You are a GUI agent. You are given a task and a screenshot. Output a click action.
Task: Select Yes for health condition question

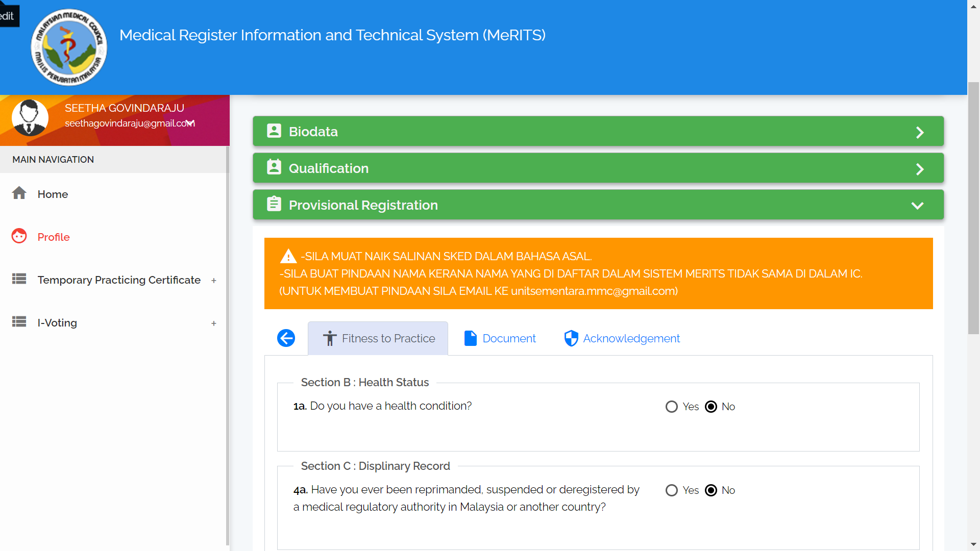tap(672, 407)
